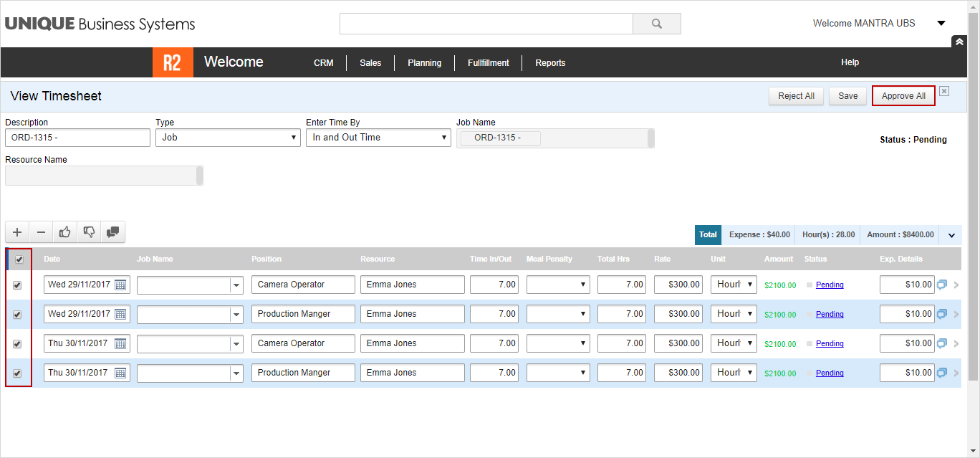This screenshot has width=980, height=458.
Task: Click the collapse double-chevron at top right
Action: 959,42
